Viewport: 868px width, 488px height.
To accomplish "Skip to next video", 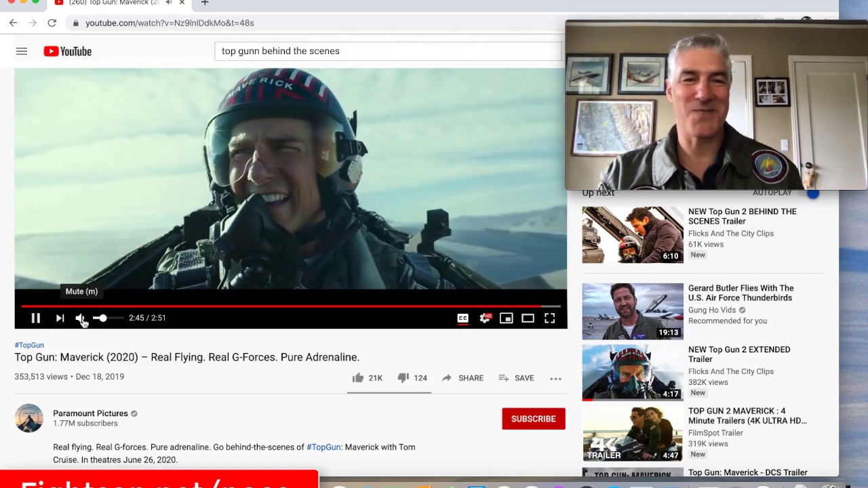I will tap(60, 318).
